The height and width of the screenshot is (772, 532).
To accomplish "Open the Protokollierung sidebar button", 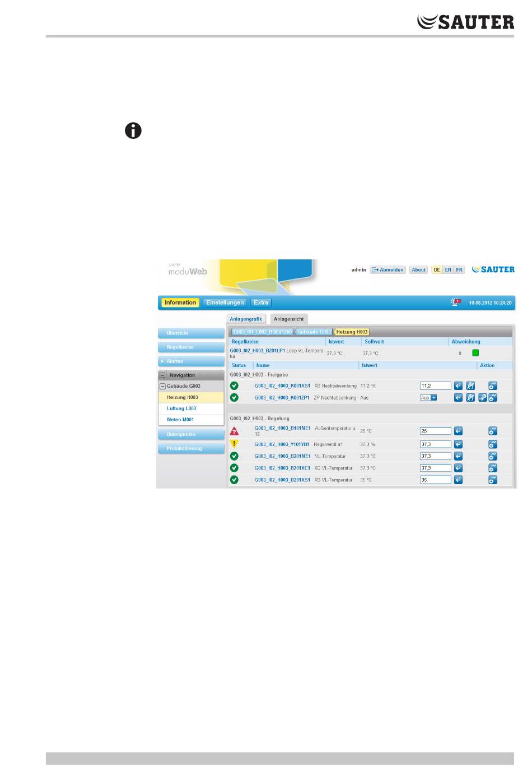I will click(191, 448).
